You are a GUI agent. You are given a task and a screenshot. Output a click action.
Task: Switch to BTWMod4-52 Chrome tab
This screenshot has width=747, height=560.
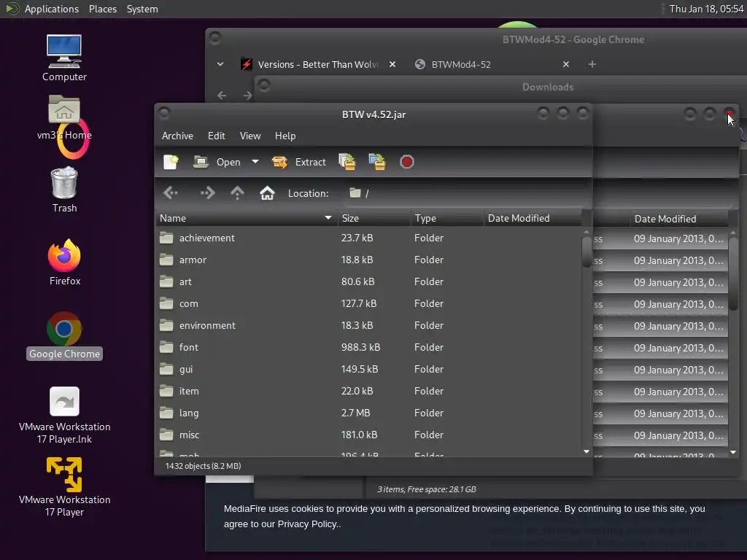pyautogui.click(x=461, y=64)
